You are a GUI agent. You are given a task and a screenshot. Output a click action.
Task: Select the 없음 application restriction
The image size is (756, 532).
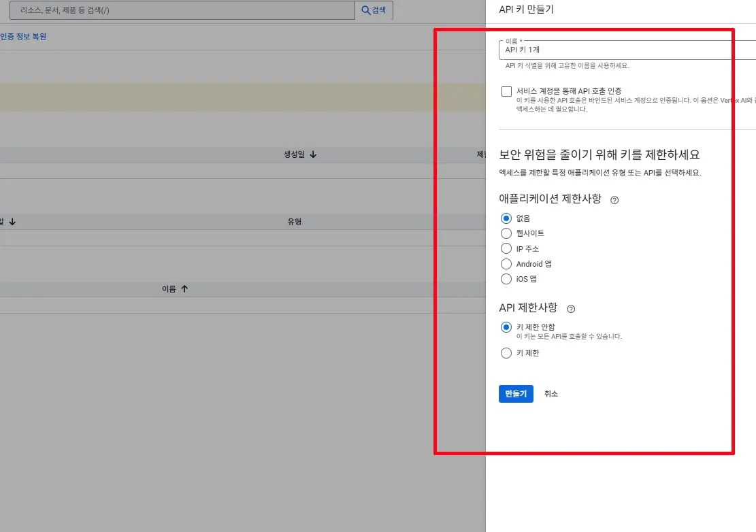[x=506, y=218]
